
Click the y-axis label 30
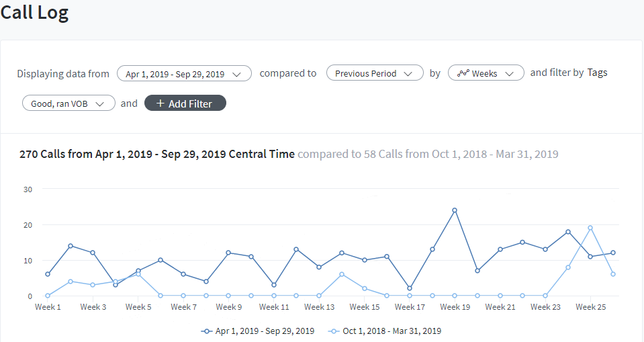[x=28, y=189]
